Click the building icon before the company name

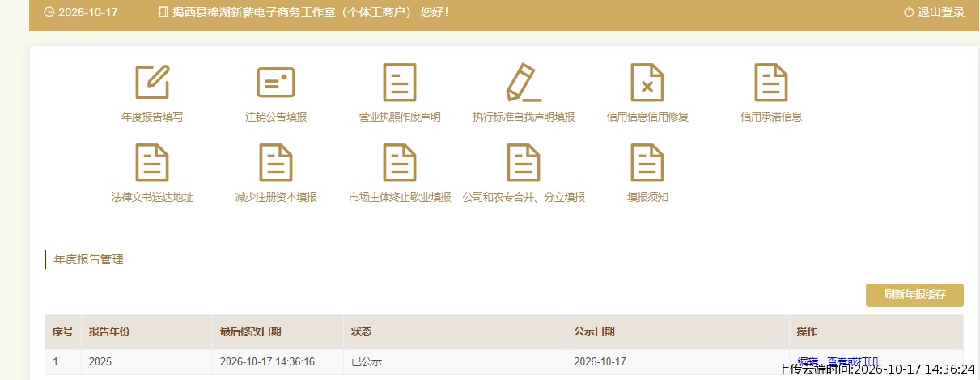(x=163, y=12)
